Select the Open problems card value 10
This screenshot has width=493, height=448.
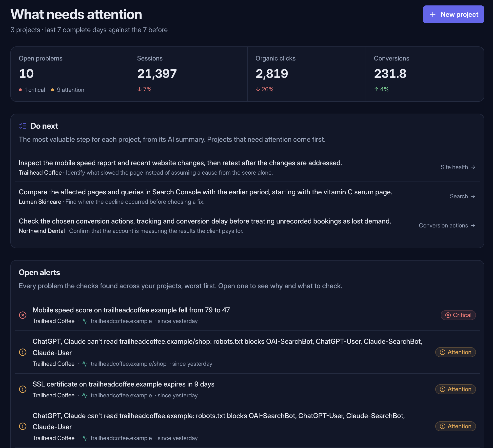point(26,74)
